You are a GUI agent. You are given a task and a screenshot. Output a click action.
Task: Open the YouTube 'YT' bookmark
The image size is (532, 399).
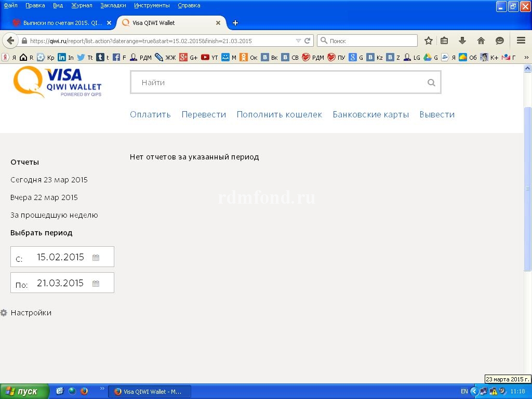pyautogui.click(x=209, y=57)
